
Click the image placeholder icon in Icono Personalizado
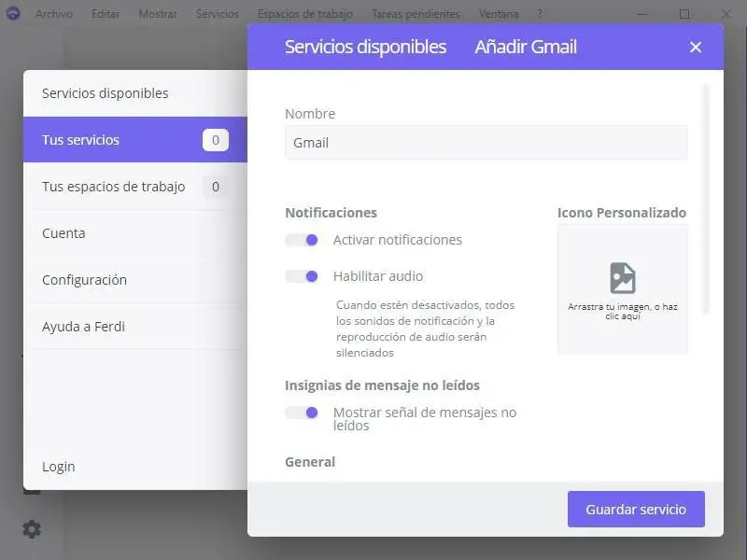[622, 278]
